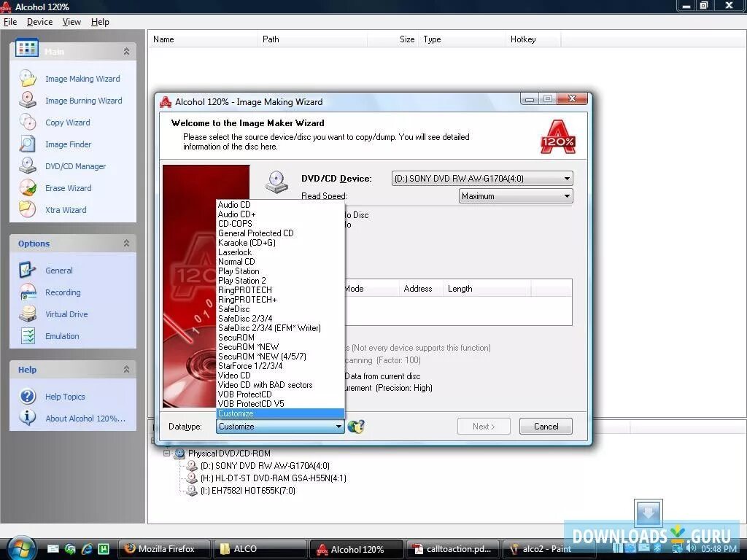Click the Hotkey column header

(533, 39)
